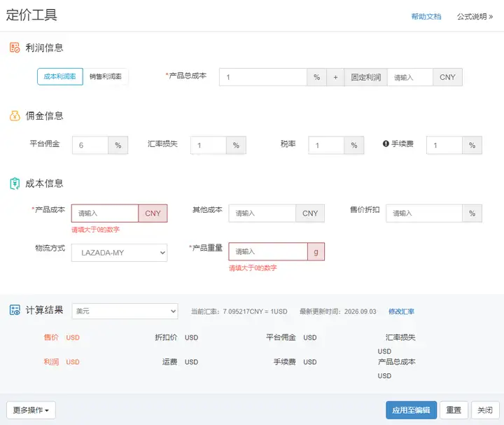The height and width of the screenshot is (425, 504).
Task: Click the chevron next to 公式说明
Action: tap(491, 17)
